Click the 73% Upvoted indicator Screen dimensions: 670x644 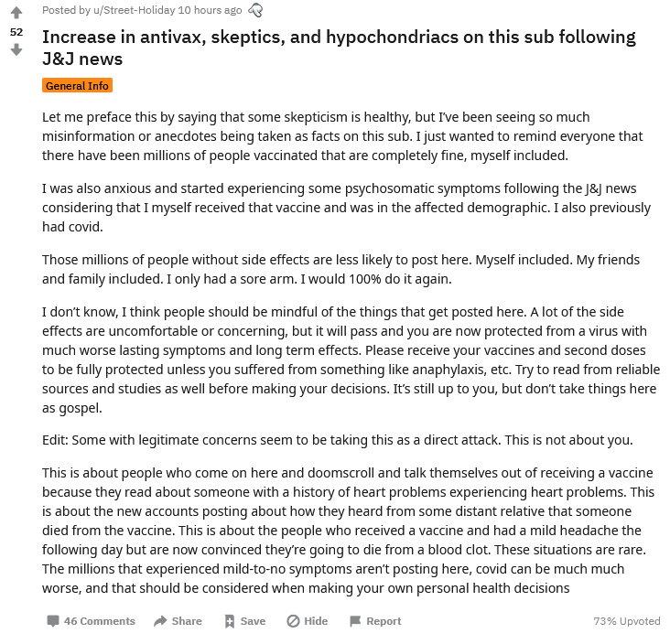[626, 621]
